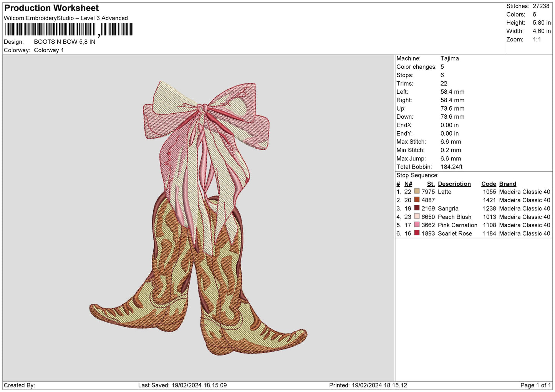Click the EndX value 0.00 in
Viewport: 555px width, 392px height.
[449, 125]
